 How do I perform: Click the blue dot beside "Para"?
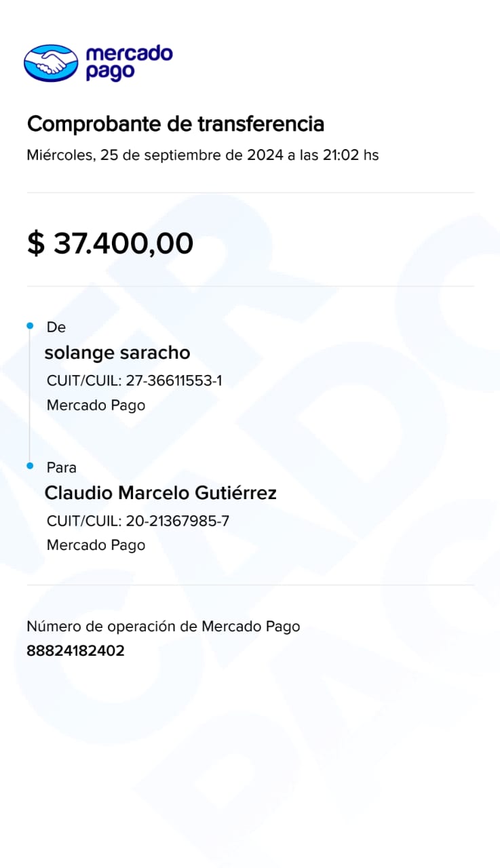pos(30,467)
